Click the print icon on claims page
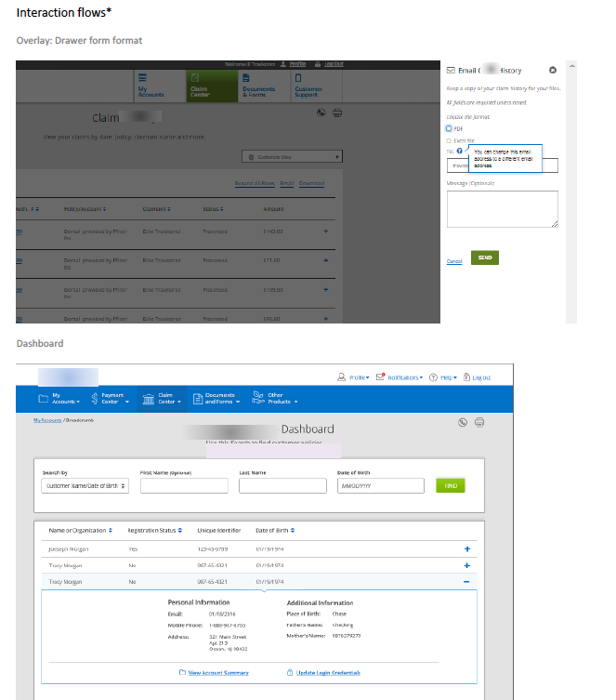This screenshot has height=700, width=616. [337, 112]
